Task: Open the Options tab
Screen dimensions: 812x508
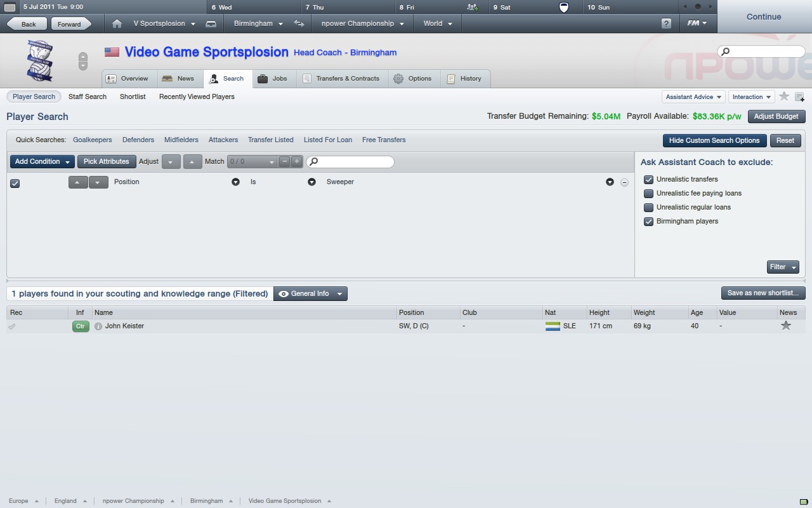Action: tap(413, 79)
